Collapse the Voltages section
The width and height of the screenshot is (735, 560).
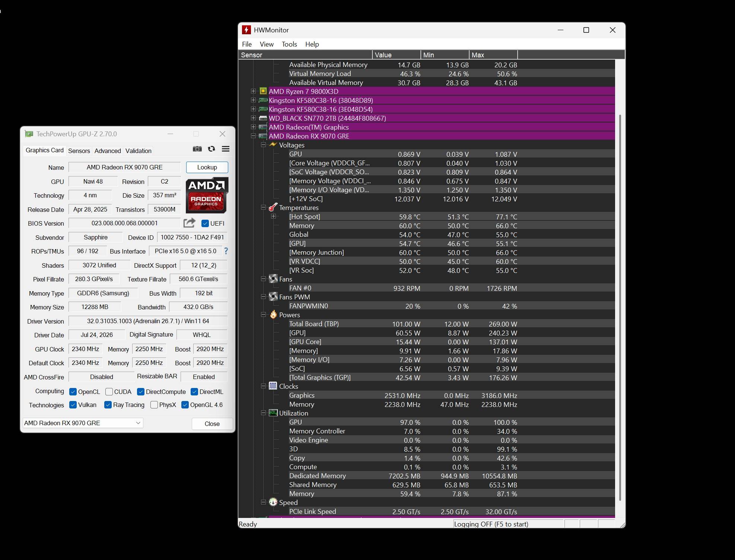click(264, 145)
